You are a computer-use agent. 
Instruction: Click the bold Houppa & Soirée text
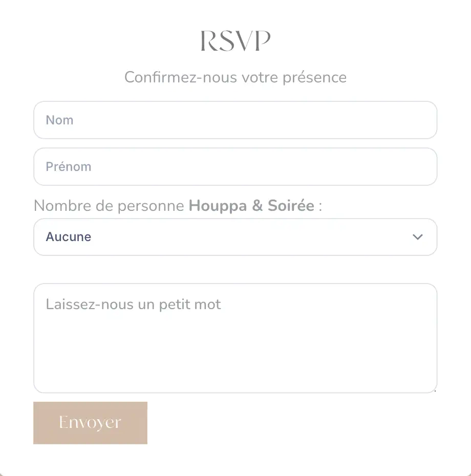click(x=251, y=206)
